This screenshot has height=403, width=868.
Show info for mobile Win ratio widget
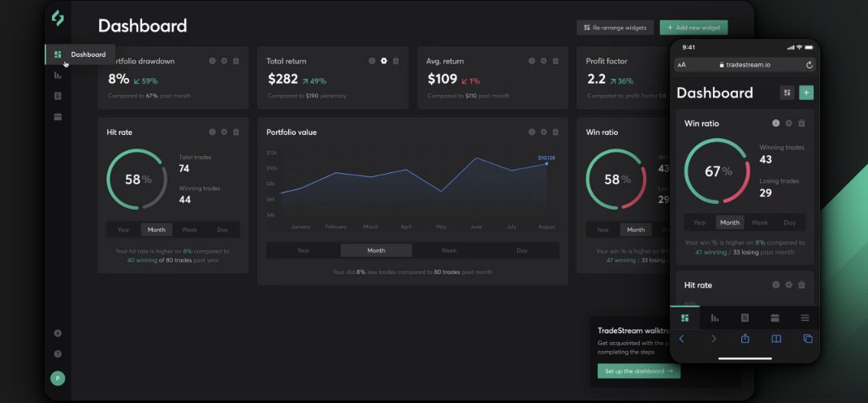(776, 123)
